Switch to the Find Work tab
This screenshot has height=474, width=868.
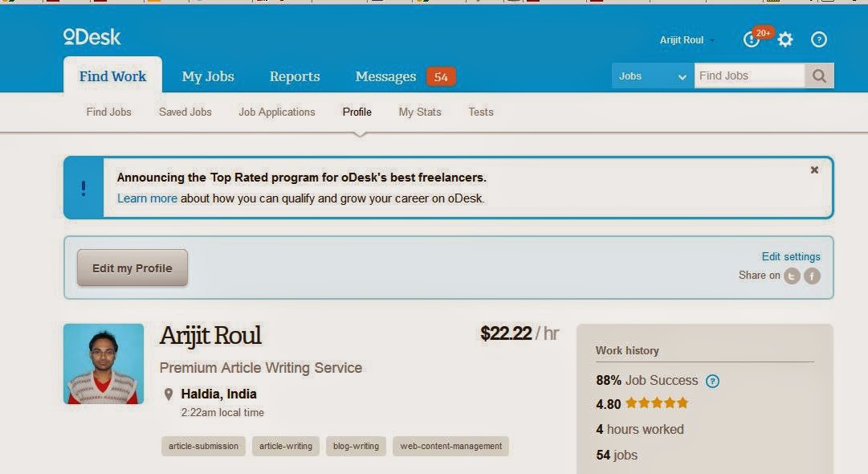coord(112,76)
